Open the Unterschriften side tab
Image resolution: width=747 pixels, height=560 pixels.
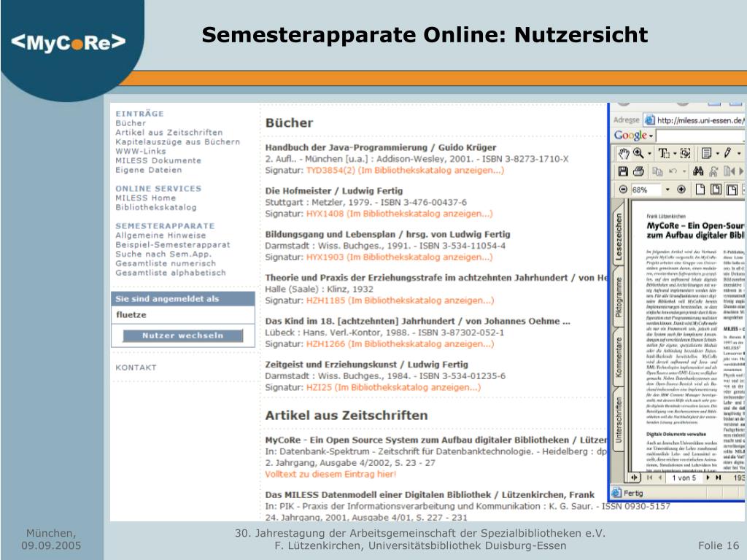click(x=619, y=419)
